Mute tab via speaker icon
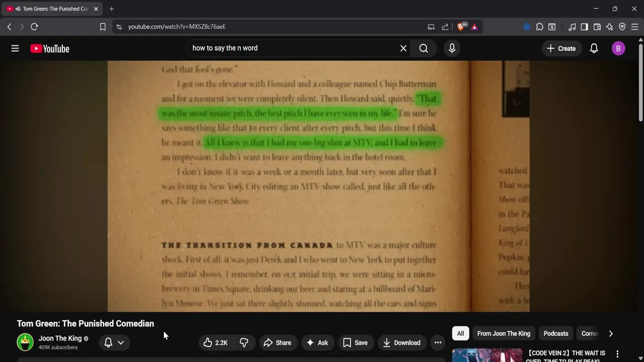Screen dimensions: 644x362 pyautogui.click(x=18, y=9)
